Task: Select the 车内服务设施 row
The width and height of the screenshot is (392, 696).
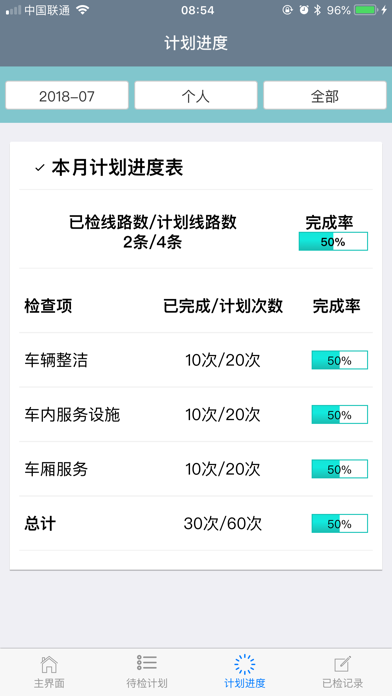Action: coord(196,415)
